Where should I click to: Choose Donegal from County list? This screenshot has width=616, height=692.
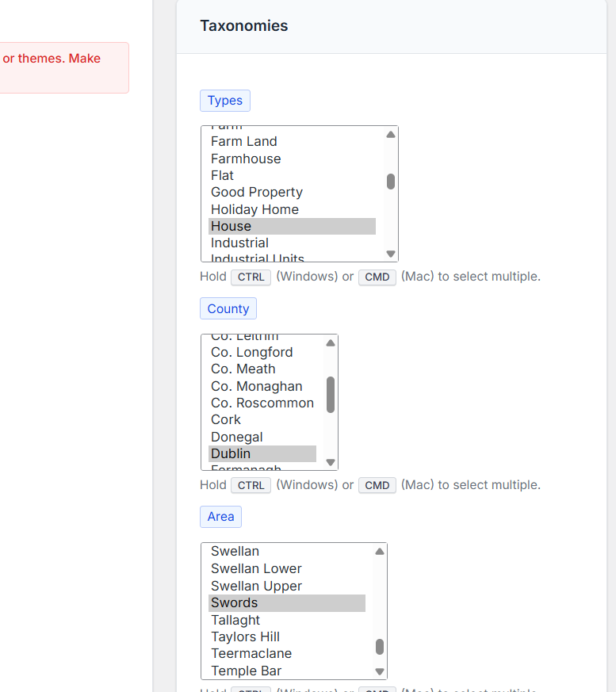coord(236,437)
